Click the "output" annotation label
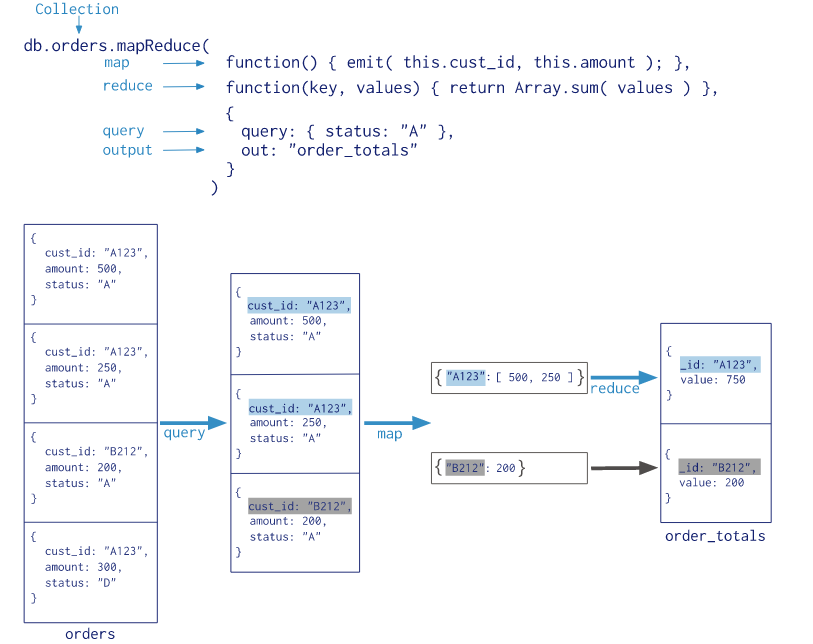 click(x=128, y=150)
